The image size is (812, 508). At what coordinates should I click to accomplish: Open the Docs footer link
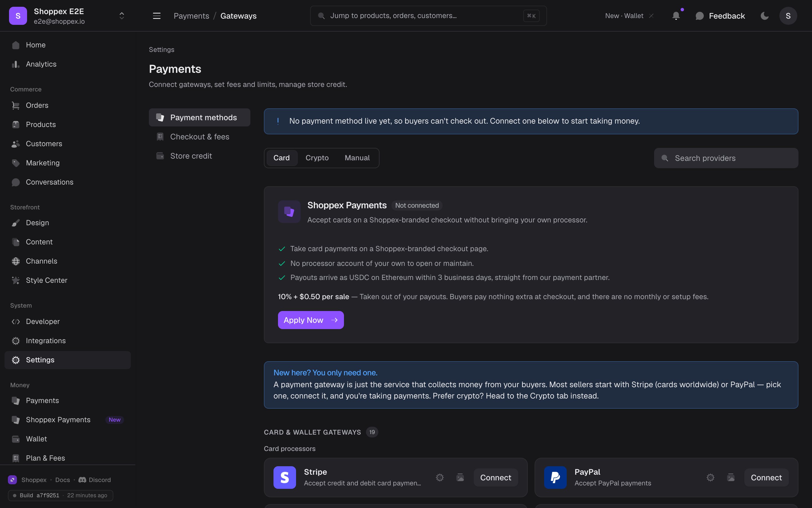coord(62,480)
